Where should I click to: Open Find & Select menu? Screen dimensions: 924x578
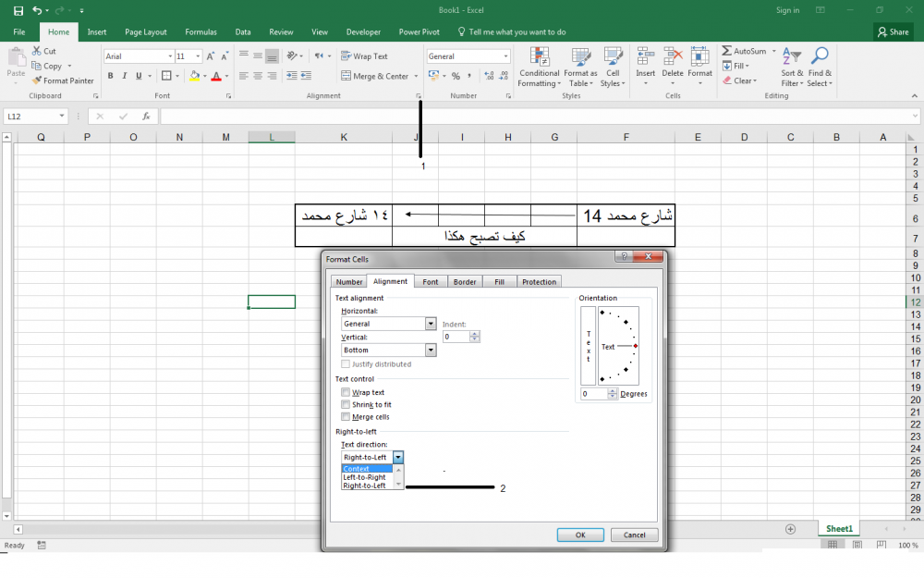click(x=820, y=68)
